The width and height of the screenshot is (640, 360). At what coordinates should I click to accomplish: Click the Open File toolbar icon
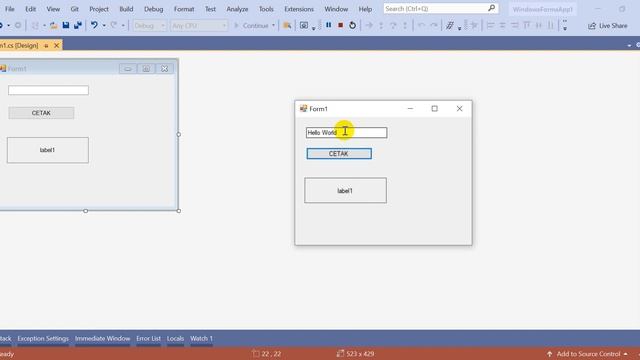(x=53, y=25)
